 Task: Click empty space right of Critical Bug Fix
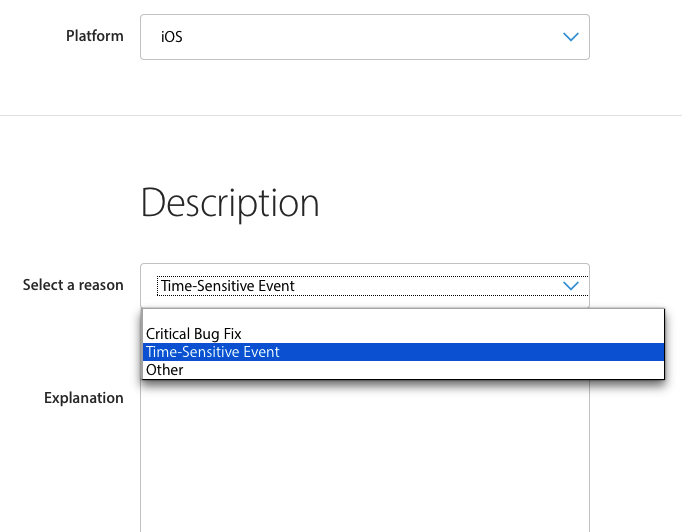(450, 334)
